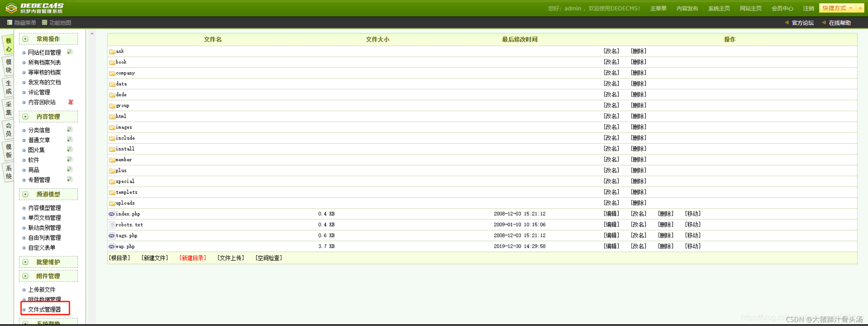Click add icon next to 商品
The image size is (868, 326).
tap(70, 170)
